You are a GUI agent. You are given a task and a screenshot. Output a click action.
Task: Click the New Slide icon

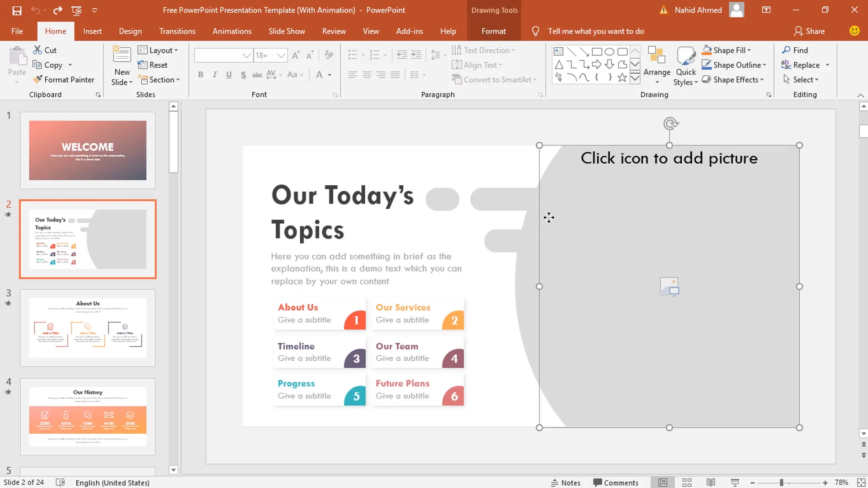[122, 55]
